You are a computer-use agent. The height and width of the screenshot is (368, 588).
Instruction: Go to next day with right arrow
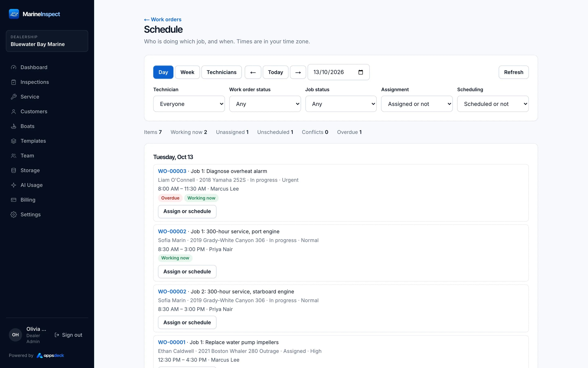click(x=298, y=72)
